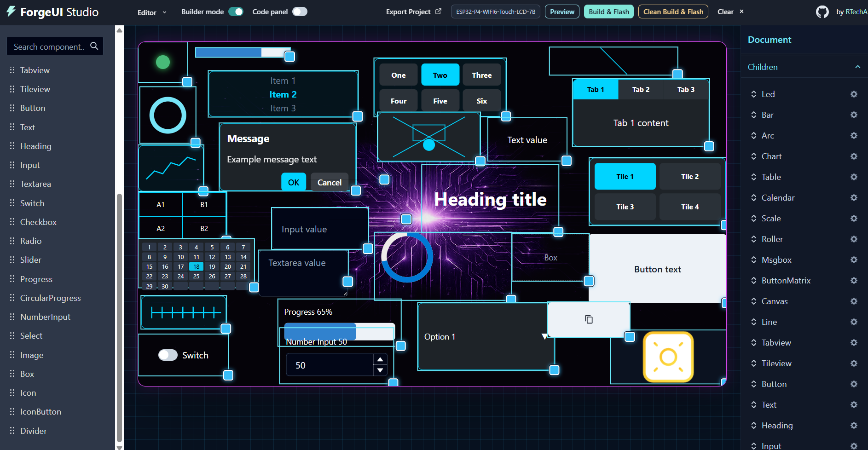Open the Editor dropdown menu
Image resolution: width=868 pixels, height=450 pixels.
(152, 12)
